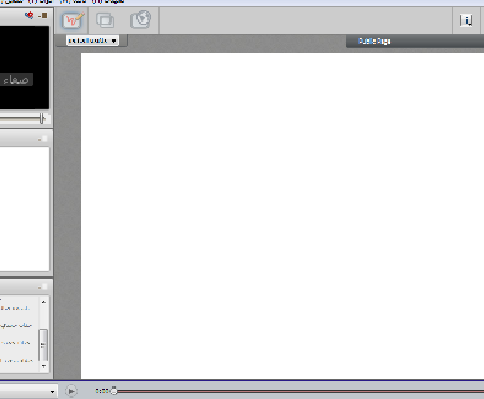Click the chat panel scrollbar thumb
The image size is (484, 399).
coord(43,345)
